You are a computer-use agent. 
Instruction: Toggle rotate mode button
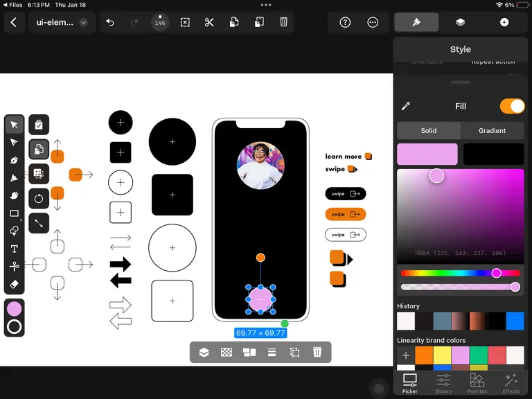pos(39,199)
